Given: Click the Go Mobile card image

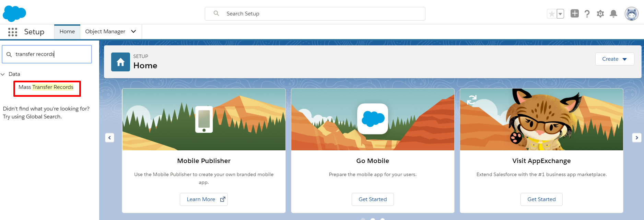Looking at the screenshot, I should coord(373,119).
